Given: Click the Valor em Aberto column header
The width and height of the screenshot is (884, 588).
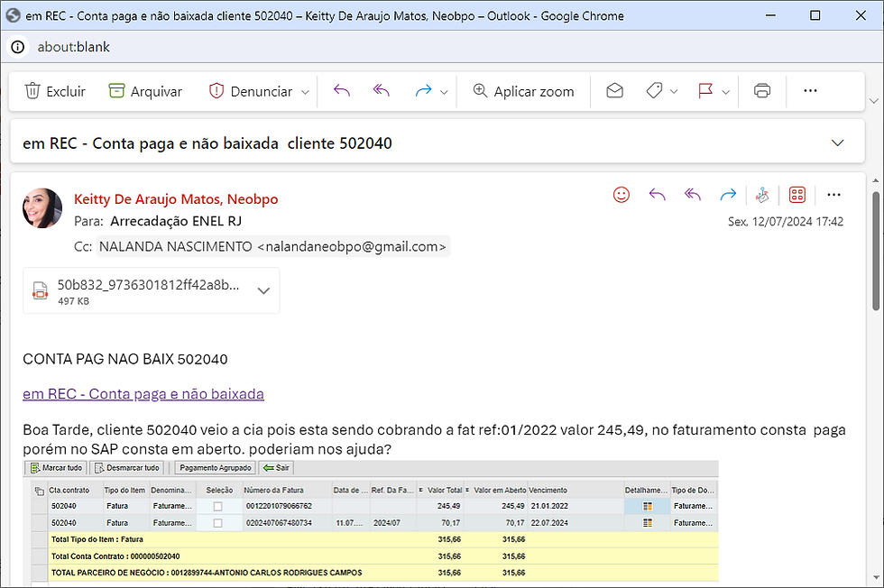Looking at the screenshot, I should tap(495, 491).
